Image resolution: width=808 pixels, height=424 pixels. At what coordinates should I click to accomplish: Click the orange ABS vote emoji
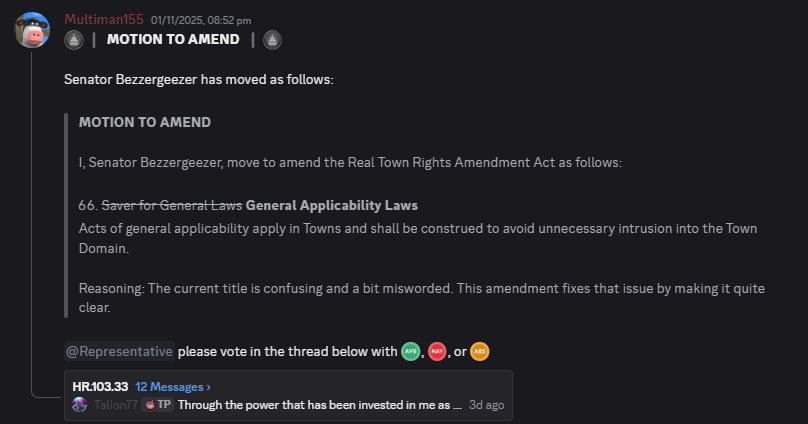point(480,352)
